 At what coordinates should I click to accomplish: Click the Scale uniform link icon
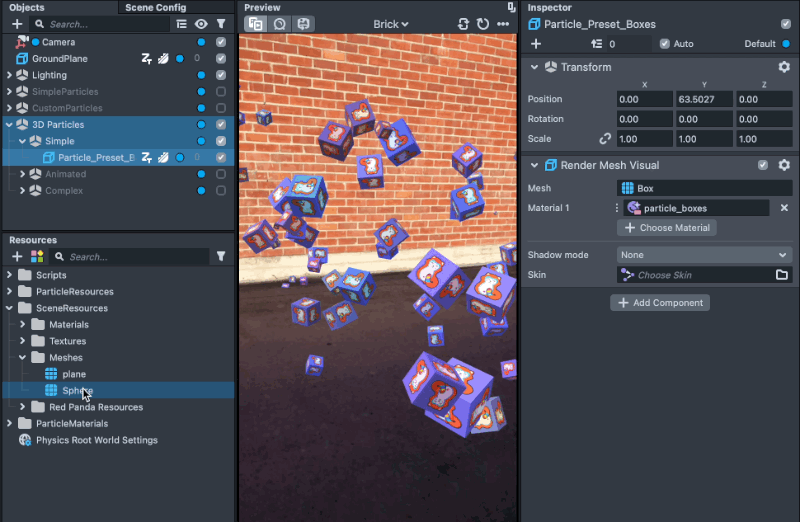605,139
